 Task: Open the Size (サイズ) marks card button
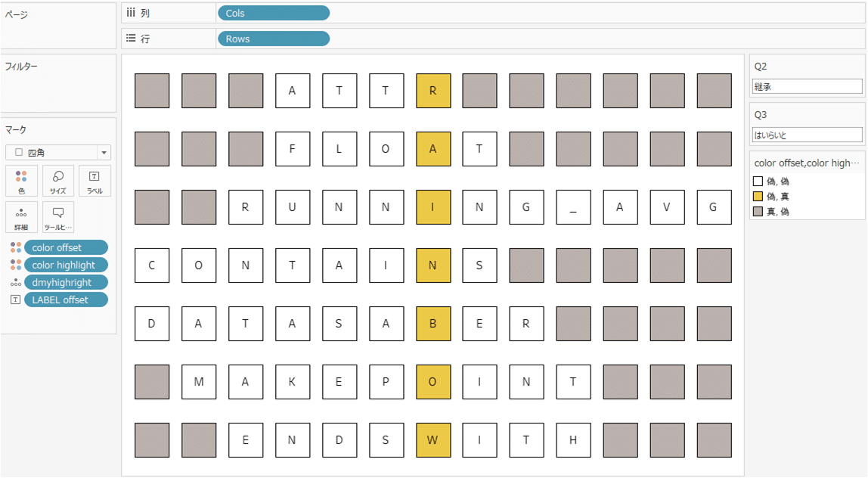(x=58, y=181)
